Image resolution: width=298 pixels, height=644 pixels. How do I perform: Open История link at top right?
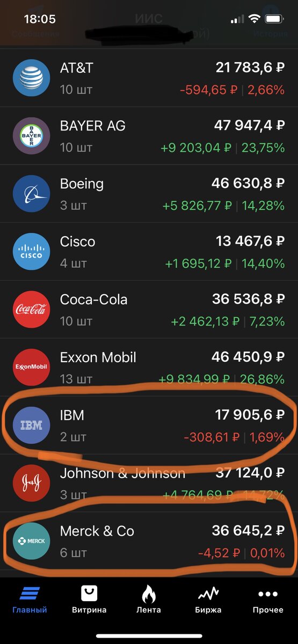click(x=271, y=33)
